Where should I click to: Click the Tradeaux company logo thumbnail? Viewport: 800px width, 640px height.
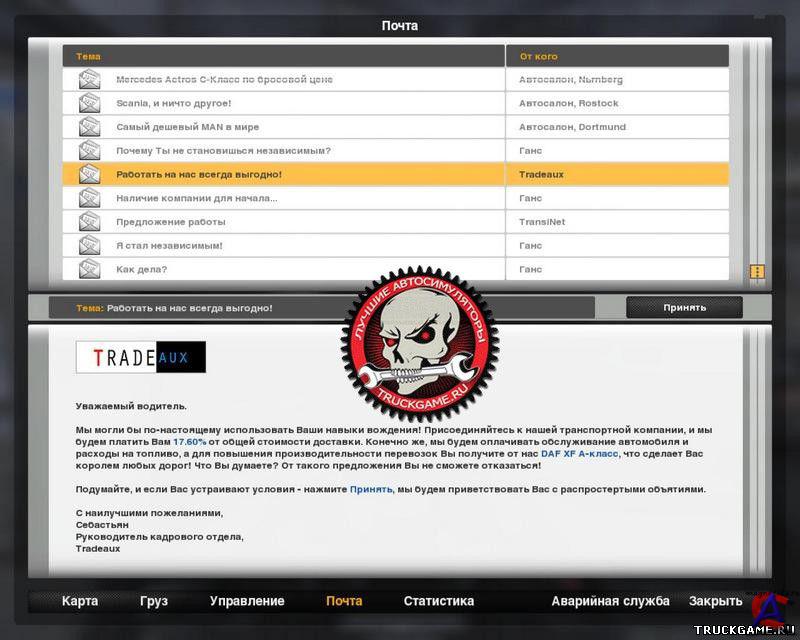tap(141, 357)
